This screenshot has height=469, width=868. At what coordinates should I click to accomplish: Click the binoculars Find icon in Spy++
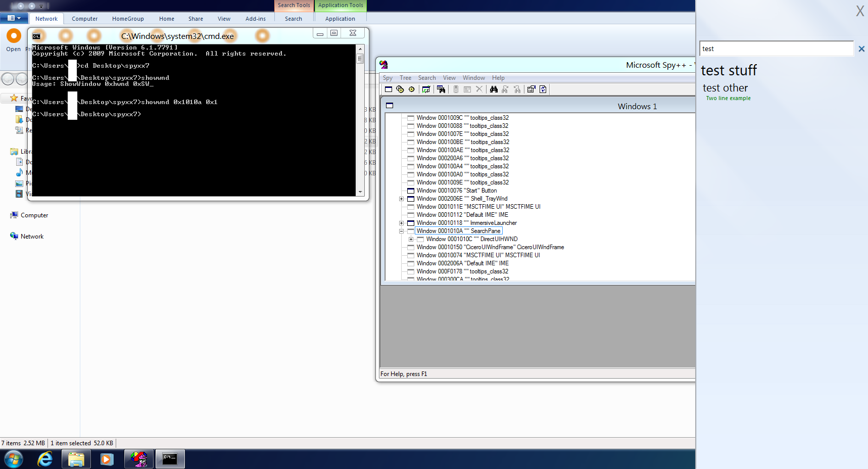point(494,89)
